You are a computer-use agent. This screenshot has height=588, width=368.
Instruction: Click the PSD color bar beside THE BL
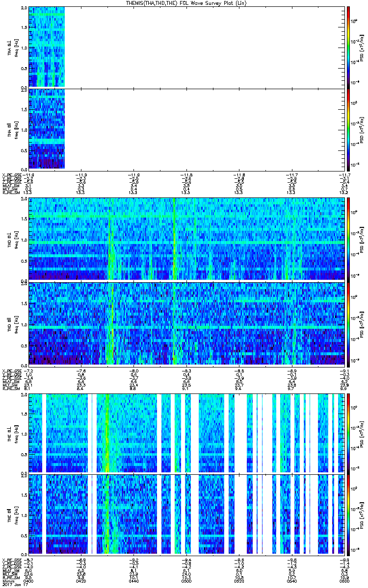coord(348,433)
